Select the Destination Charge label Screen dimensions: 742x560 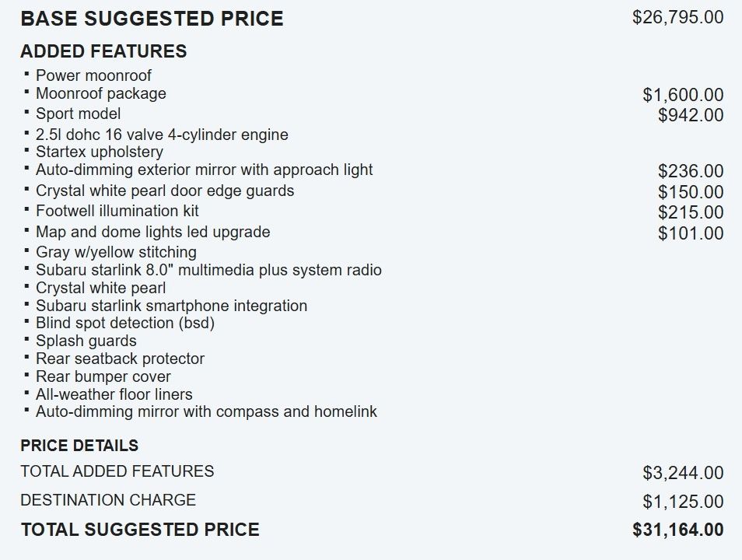pos(108,500)
